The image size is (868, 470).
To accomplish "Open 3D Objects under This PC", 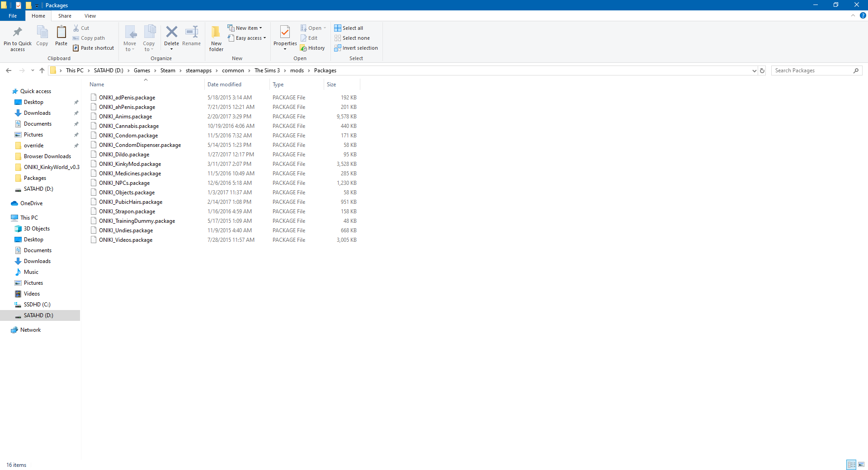I will tap(37, 229).
